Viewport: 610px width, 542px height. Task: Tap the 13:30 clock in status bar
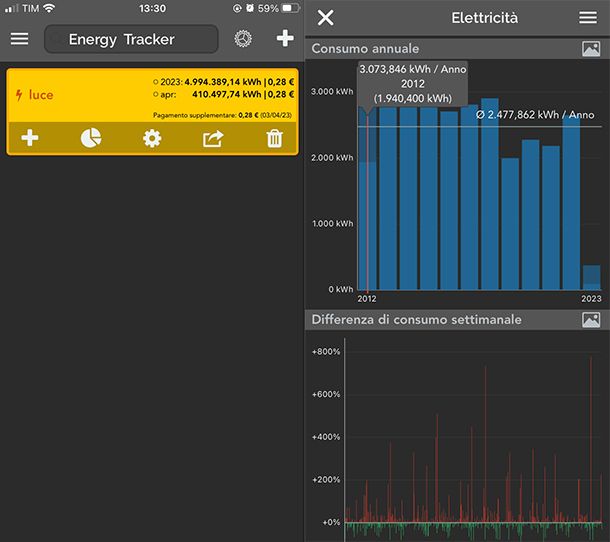point(152,8)
